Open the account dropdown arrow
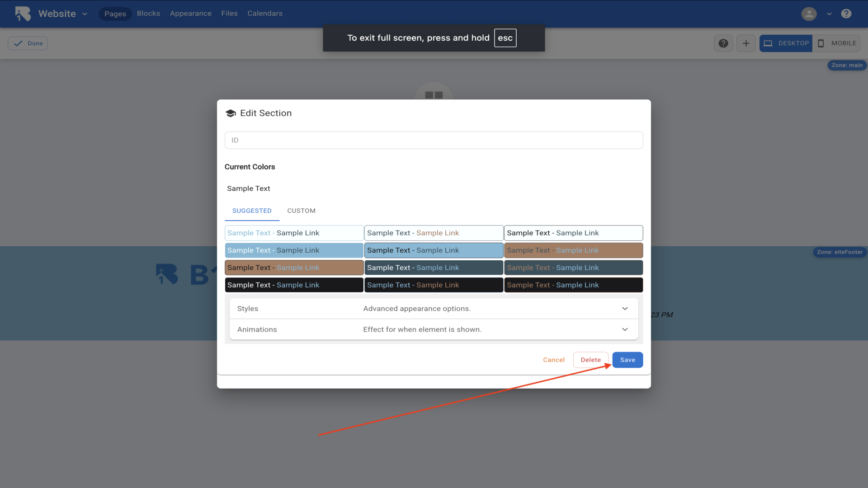Viewport: 868px width, 488px height. point(829,14)
